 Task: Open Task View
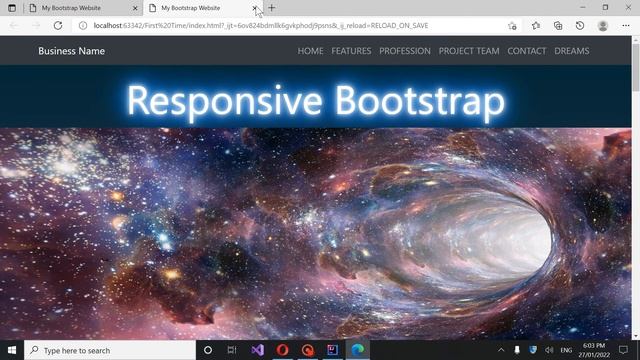click(232, 350)
